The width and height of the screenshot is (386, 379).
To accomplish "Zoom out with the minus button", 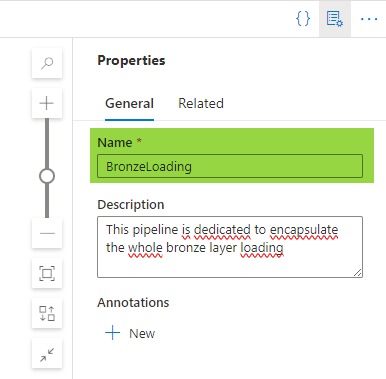I will point(47,233).
